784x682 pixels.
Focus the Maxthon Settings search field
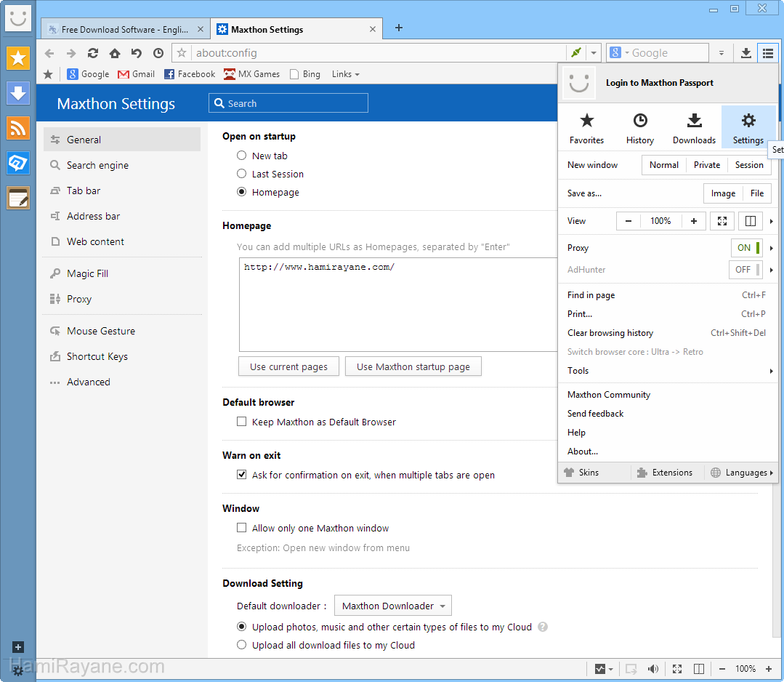pyautogui.click(x=288, y=103)
